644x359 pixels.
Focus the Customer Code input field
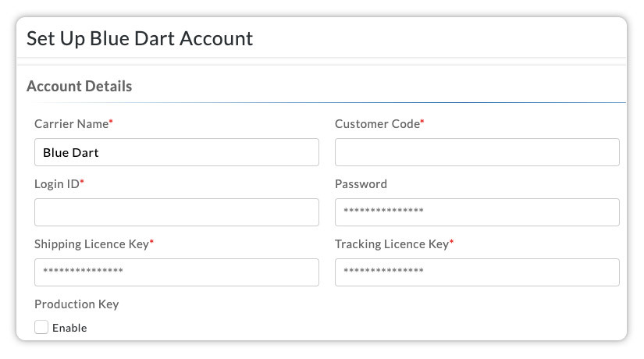477,152
